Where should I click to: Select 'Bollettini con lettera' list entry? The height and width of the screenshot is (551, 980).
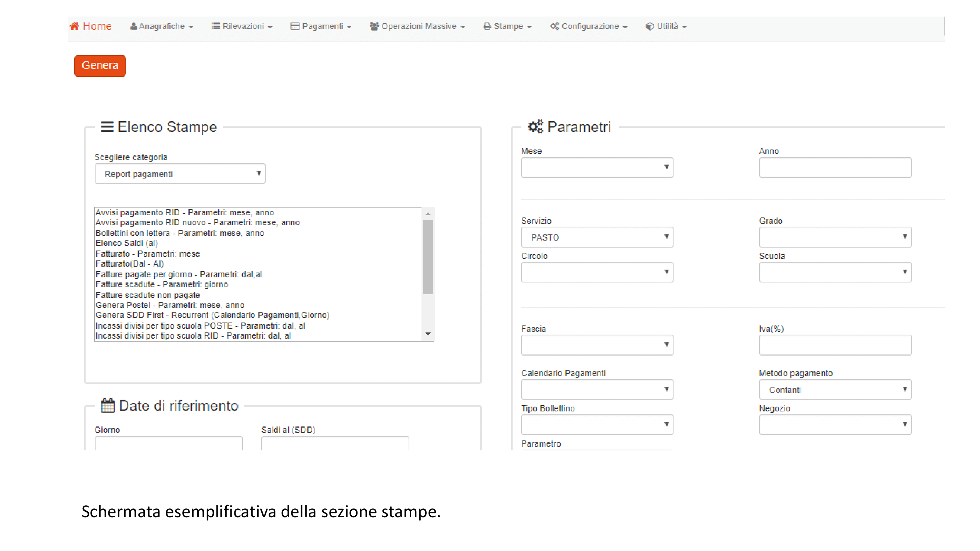click(180, 233)
